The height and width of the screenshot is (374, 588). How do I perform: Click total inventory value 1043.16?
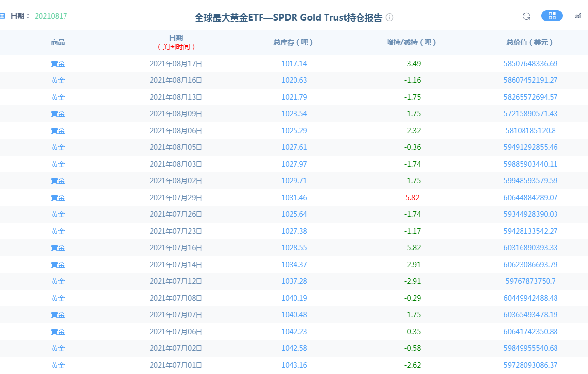point(294,365)
